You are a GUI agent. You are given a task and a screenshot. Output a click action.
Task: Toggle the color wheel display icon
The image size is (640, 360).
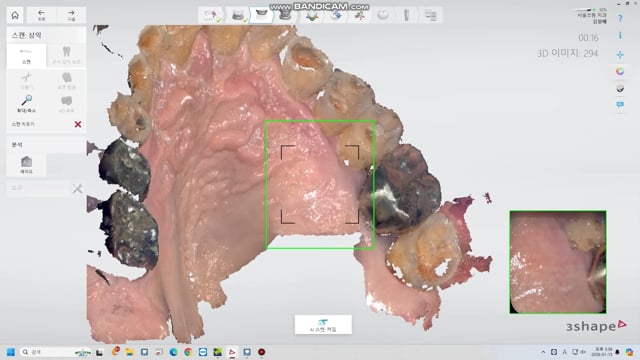pos(620,71)
